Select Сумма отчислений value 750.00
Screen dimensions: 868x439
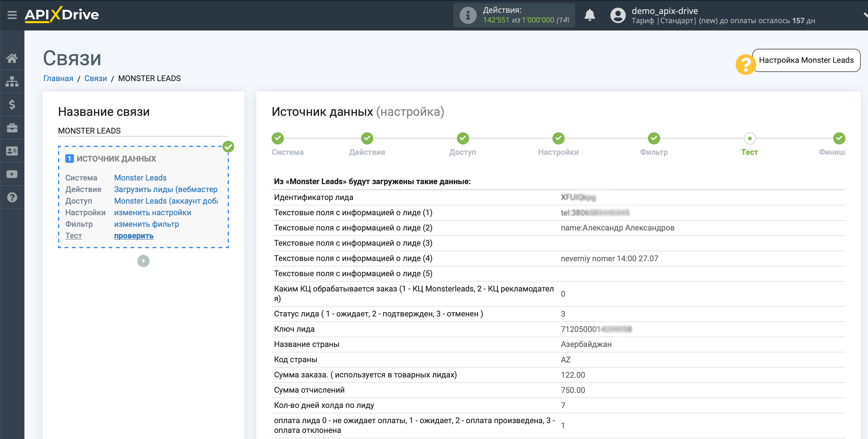point(573,390)
